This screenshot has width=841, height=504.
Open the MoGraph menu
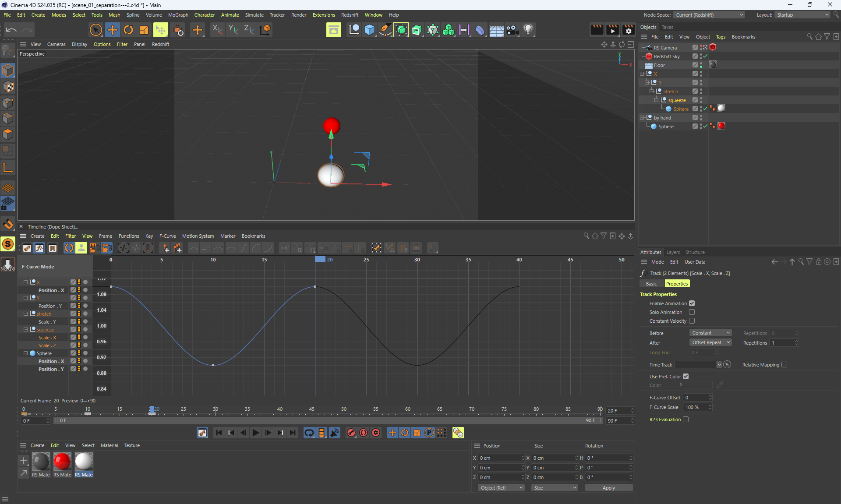point(178,15)
